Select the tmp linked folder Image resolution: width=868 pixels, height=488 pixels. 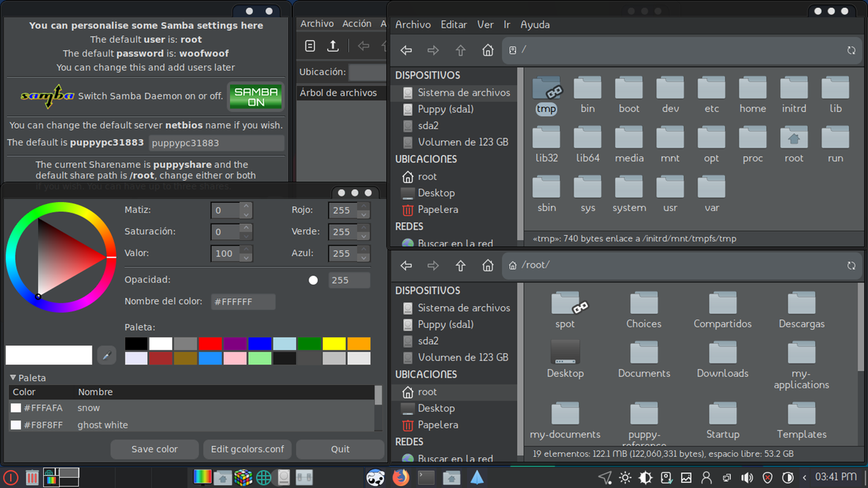[x=547, y=96]
